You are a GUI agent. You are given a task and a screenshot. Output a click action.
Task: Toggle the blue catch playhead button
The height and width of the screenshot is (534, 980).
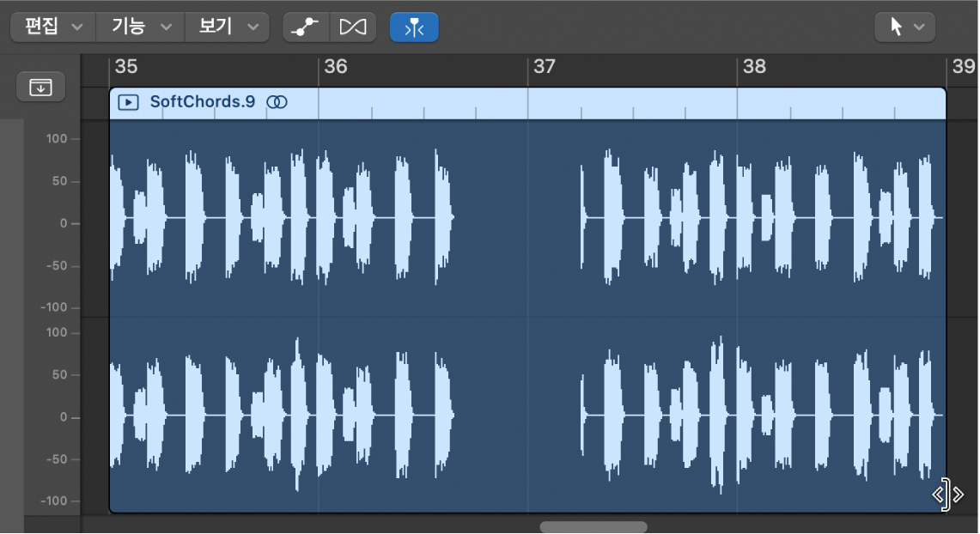point(414,27)
